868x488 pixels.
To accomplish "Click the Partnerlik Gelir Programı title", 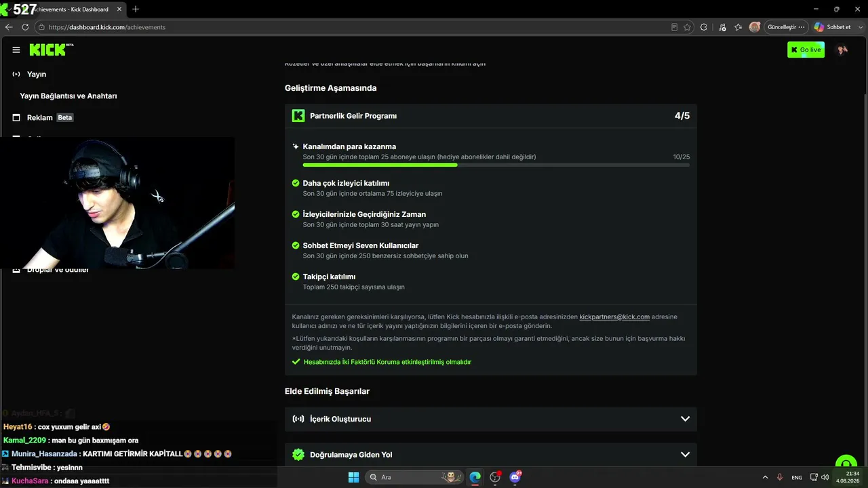I will (x=353, y=116).
